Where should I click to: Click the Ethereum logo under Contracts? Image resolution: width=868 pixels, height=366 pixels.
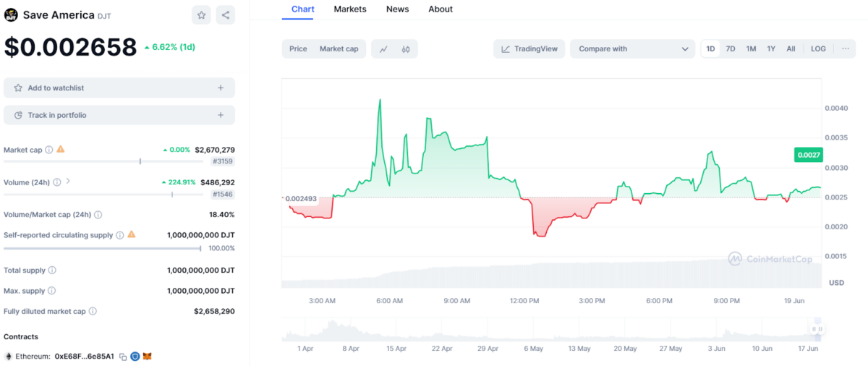pyautogui.click(x=9, y=357)
